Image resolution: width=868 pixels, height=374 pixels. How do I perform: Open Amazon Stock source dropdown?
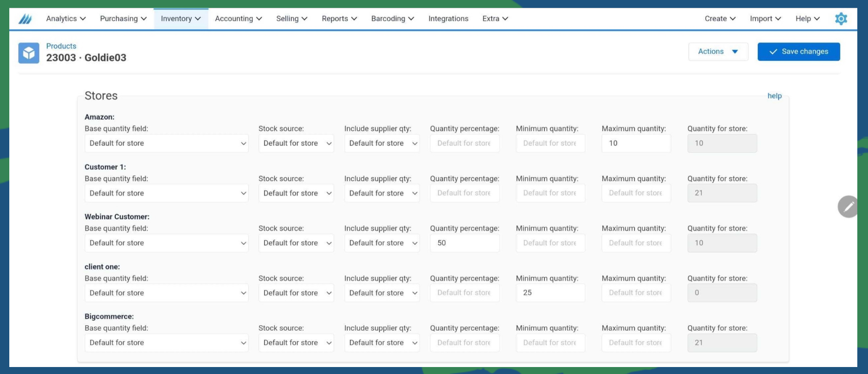(296, 143)
